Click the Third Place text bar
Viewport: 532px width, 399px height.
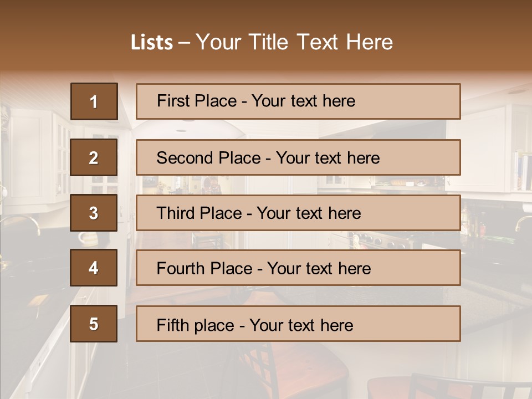pos(298,213)
